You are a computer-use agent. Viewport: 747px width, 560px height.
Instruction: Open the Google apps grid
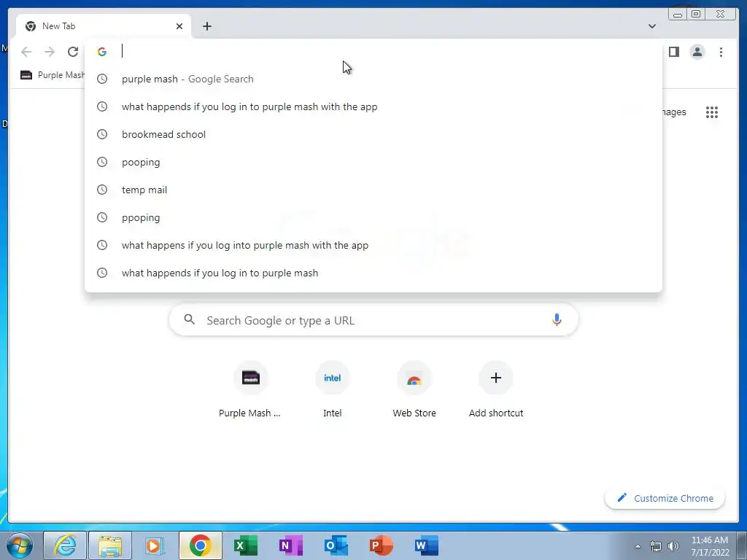coord(712,112)
